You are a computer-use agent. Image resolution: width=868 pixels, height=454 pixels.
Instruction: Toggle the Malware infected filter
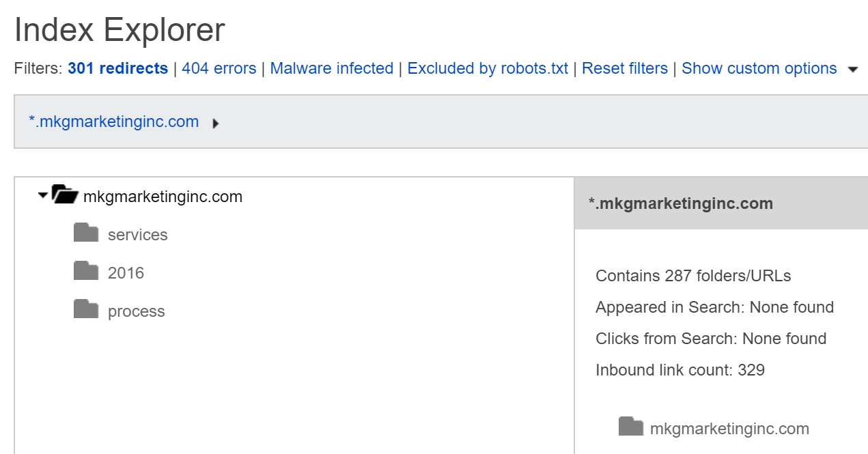pyautogui.click(x=331, y=69)
